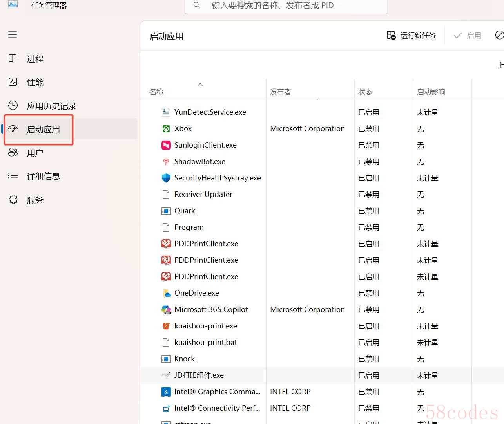Select the kuaishou-print.bat row
Image resolution: width=504 pixels, height=424 pixels.
(322, 342)
